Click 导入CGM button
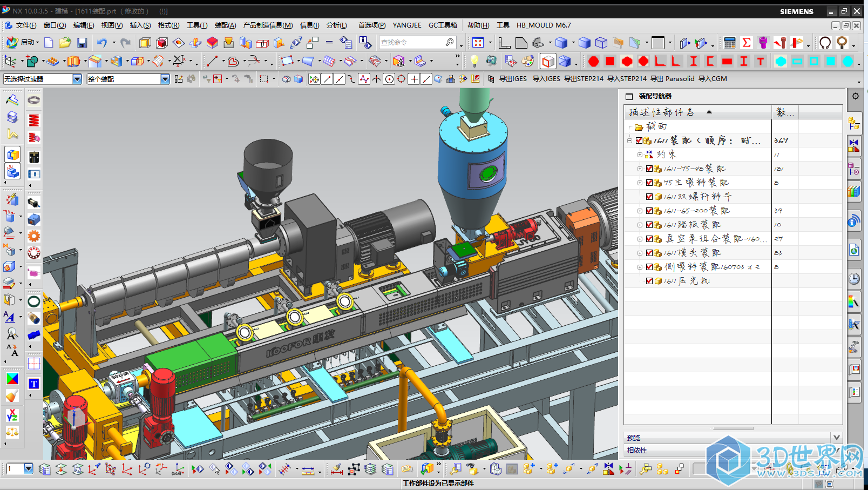This screenshot has width=868, height=490. 713,79
